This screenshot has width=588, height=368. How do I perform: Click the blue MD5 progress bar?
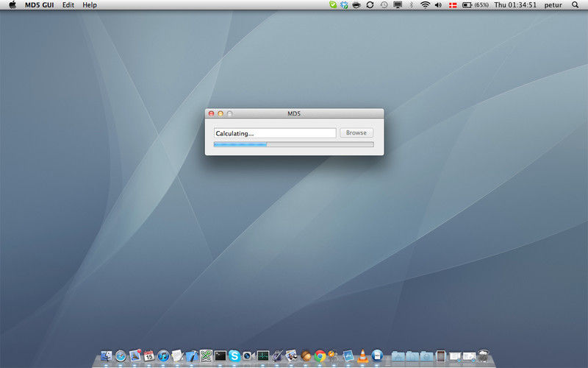point(293,144)
